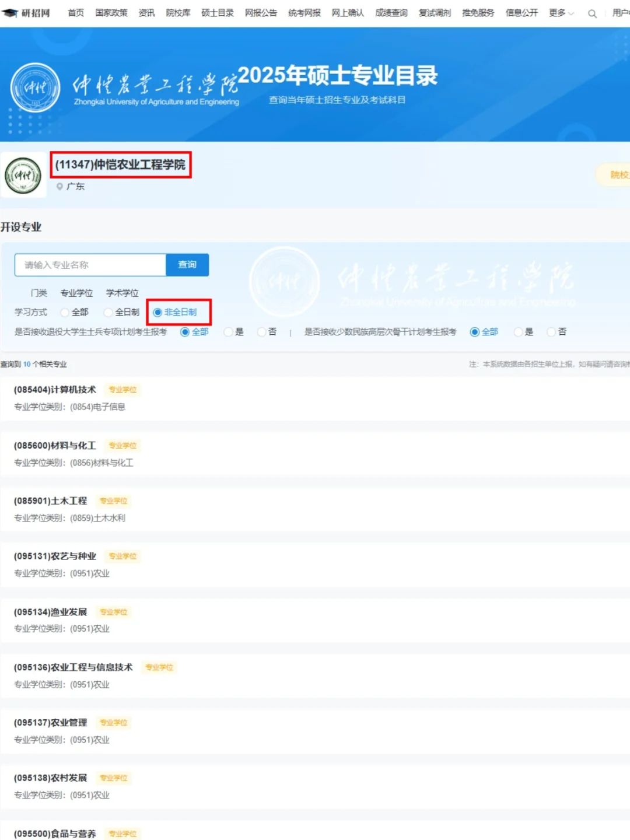
Task: Click the 院校 button at right edge
Action: coord(613,175)
